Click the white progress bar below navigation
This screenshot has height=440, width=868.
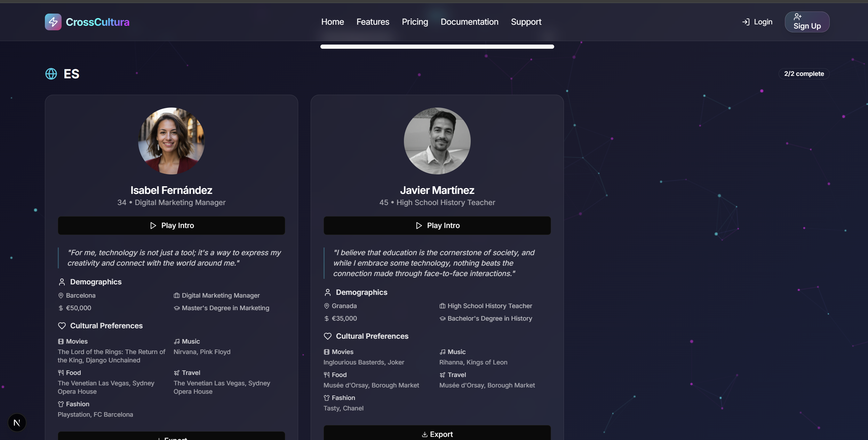click(x=437, y=47)
